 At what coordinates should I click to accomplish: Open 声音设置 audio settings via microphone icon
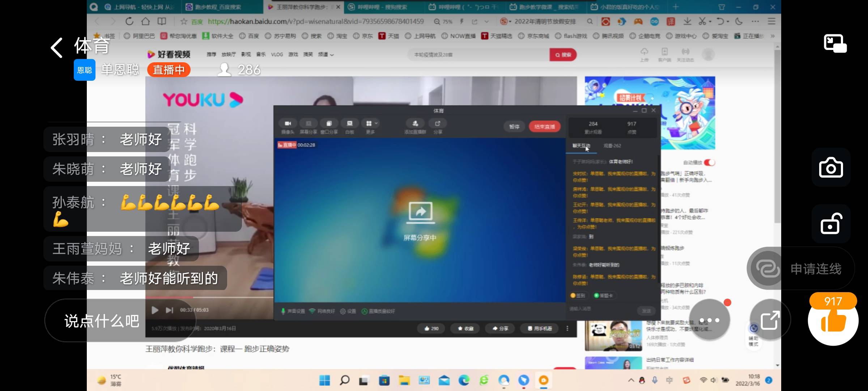point(284,311)
